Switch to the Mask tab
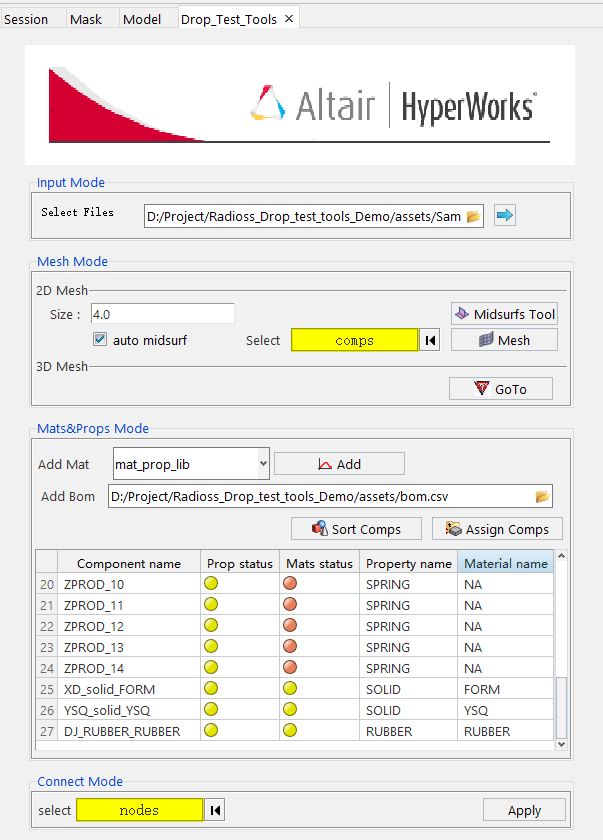The image size is (603, 840). (86, 19)
